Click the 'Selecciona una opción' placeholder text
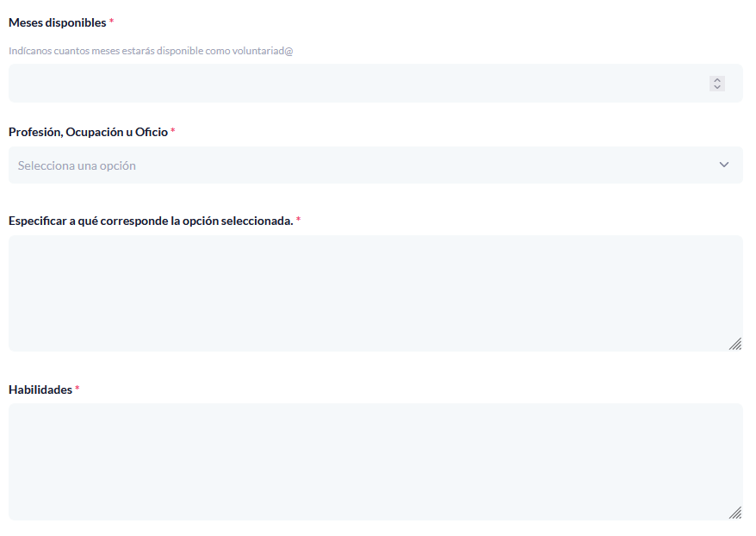 pyautogui.click(x=77, y=165)
